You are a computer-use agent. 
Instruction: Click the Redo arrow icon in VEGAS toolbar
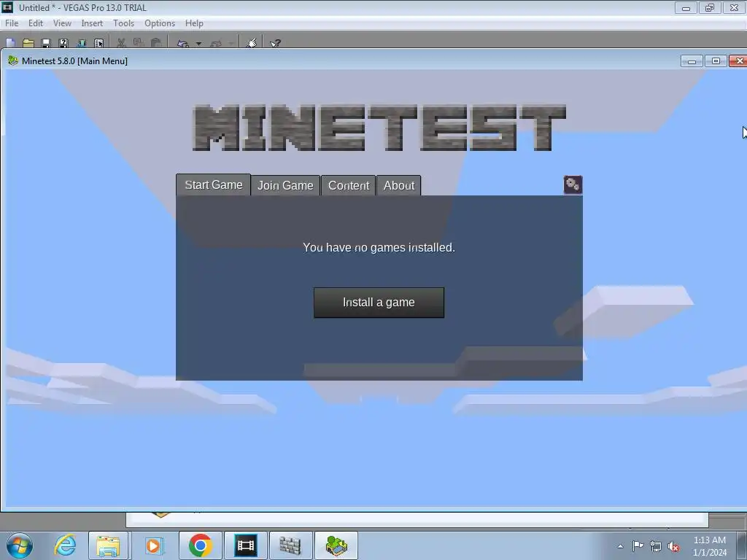(216, 43)
